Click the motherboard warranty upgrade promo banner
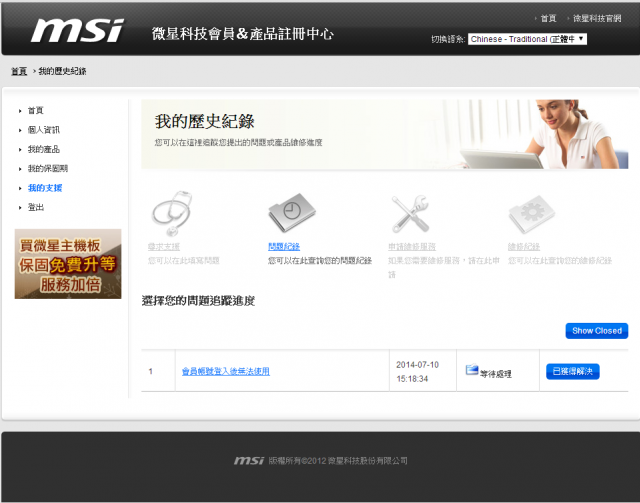The image size is (640, 503). [x=68, y=264]
